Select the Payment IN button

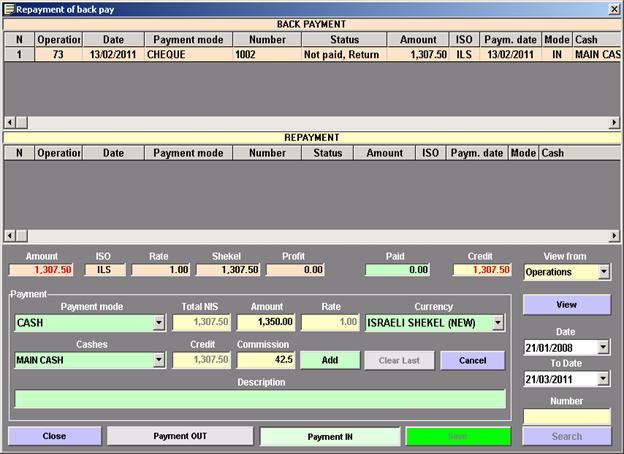pyautogui.click(x=329, y=436)
